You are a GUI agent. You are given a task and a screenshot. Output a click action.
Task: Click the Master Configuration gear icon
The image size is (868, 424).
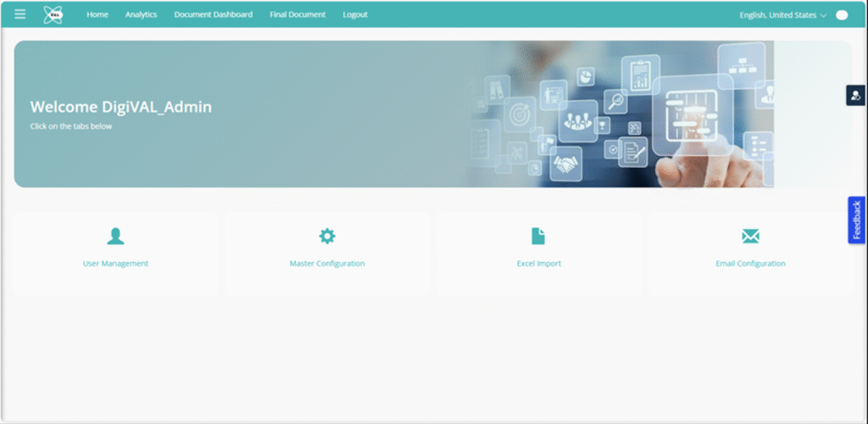(326, 236)
